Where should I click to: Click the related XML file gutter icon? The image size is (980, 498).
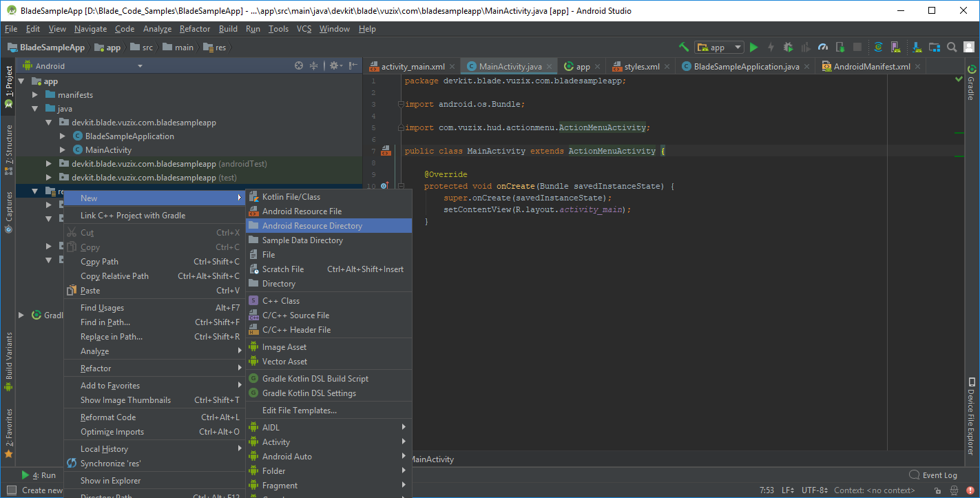click(386, 151)
